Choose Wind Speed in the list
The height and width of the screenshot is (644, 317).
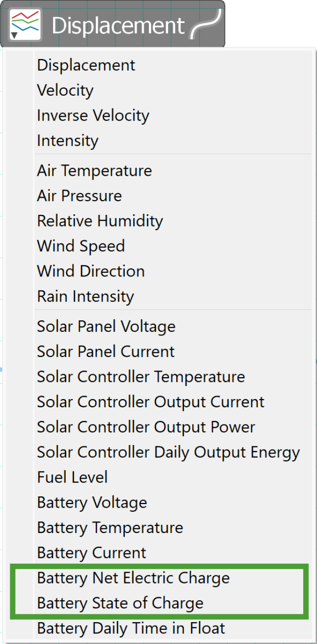[x=173, y=245]
